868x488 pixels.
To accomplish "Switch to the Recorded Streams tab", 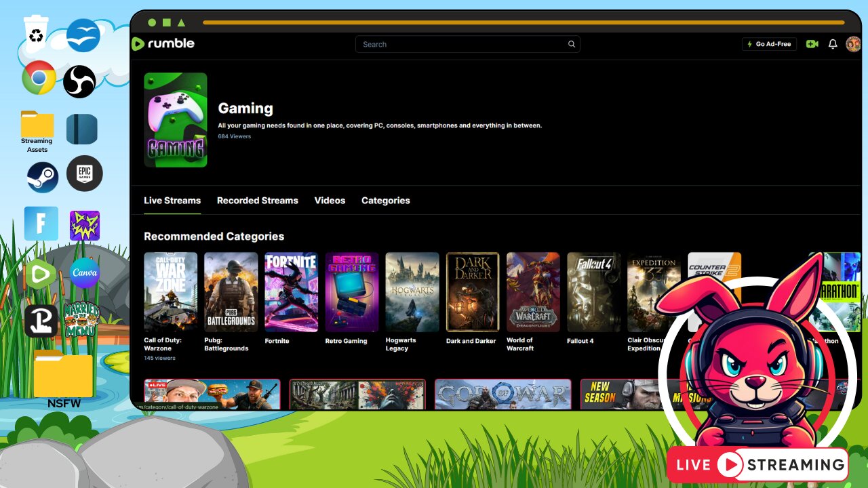I will click(258, 201).
